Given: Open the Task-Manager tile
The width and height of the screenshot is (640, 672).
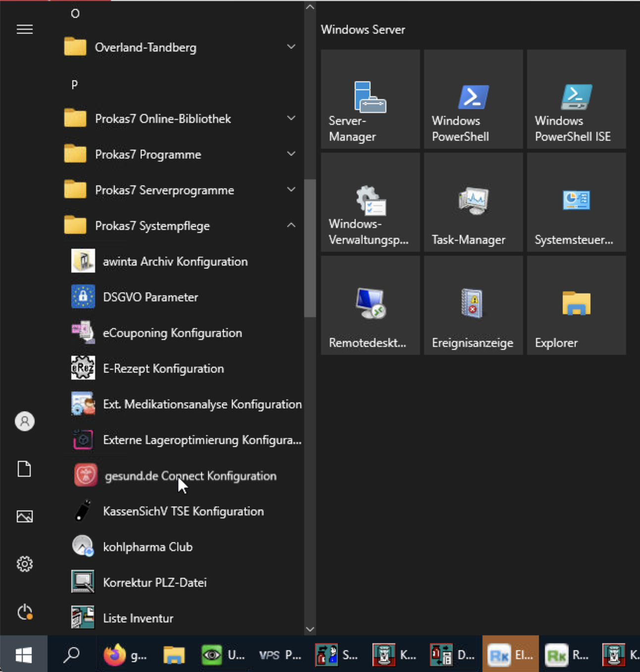Looking at the screenshot, I should [473, 202].
